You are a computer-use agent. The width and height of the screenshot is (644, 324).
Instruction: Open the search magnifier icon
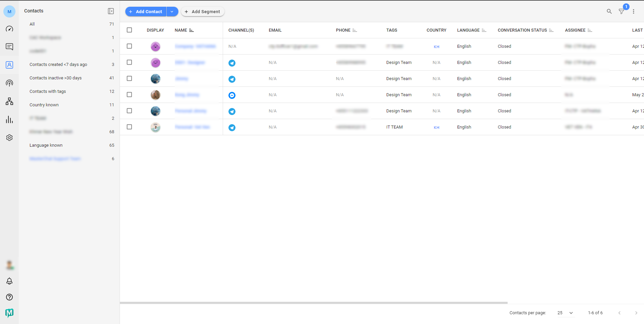coord(609,11)
